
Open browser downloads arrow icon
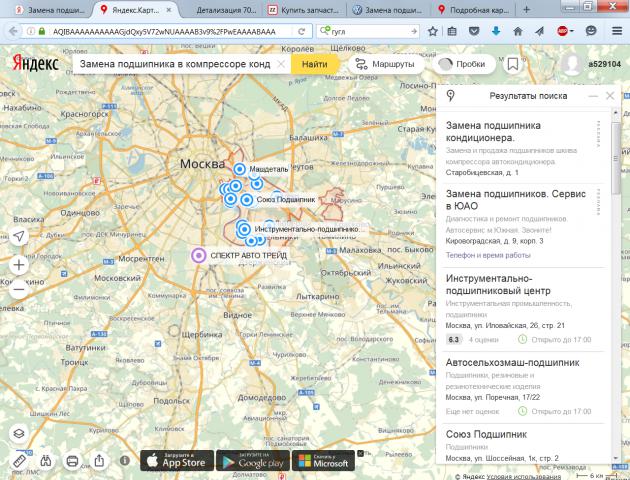(x=496, y=31)
